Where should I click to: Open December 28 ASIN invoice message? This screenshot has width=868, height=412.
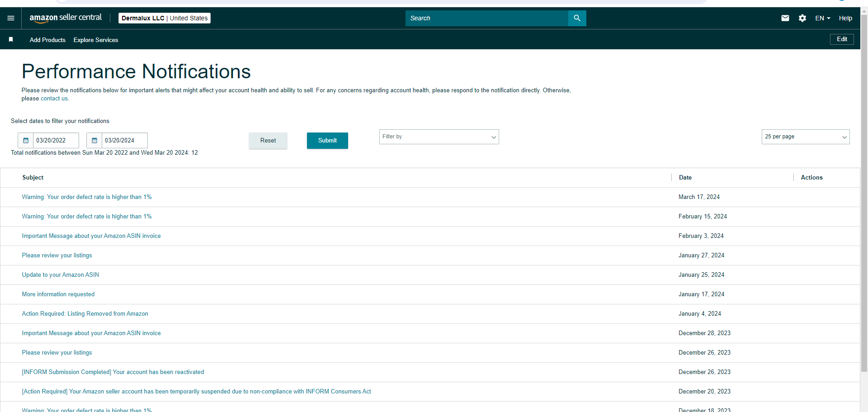(91, 333)
